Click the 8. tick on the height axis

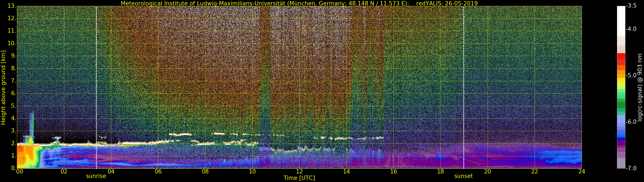13,68
